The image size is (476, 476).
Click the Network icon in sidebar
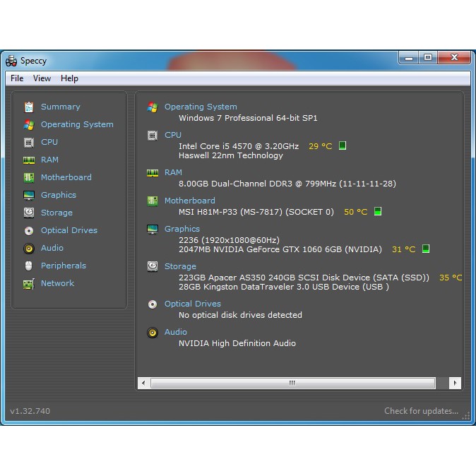pyautogui.click(x=29, y=284)
